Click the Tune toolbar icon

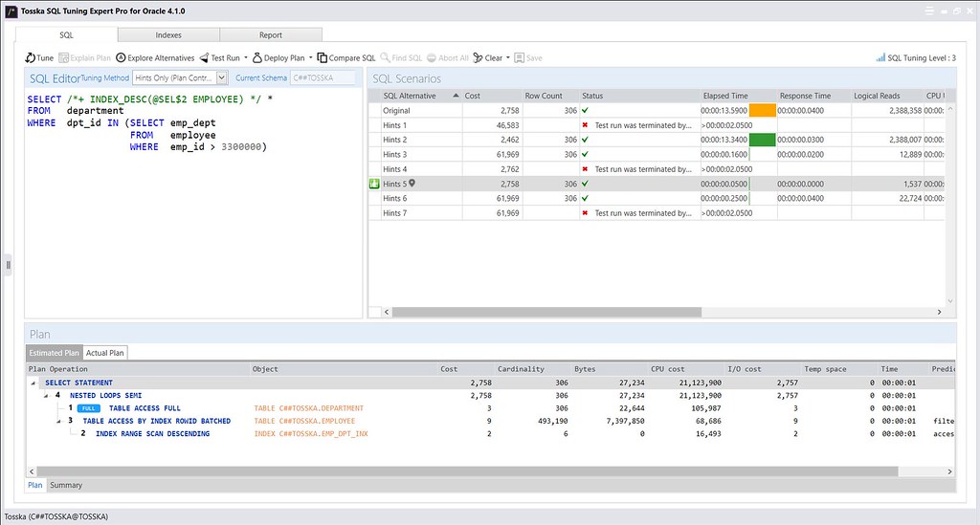(x=30, y=58)
